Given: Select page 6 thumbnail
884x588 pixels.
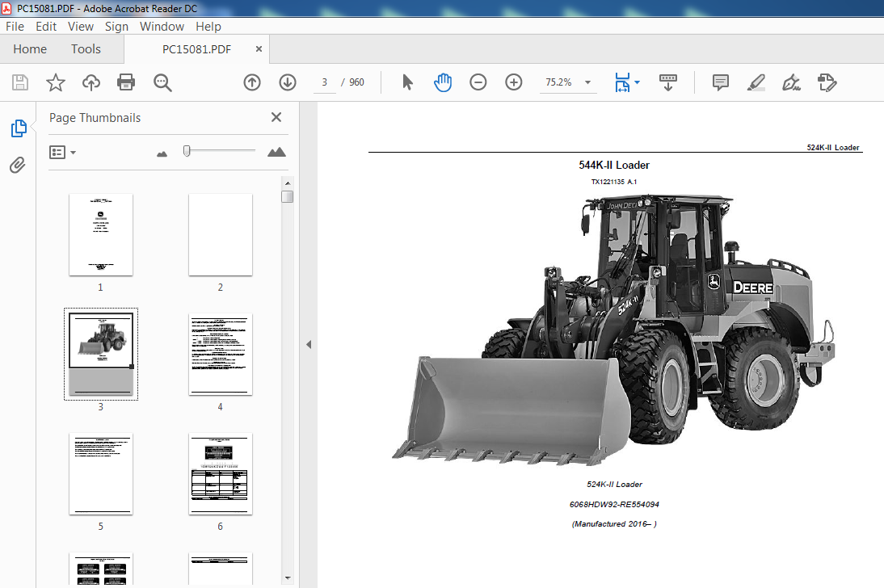Looking at the screenshot, I should [221, 473].
